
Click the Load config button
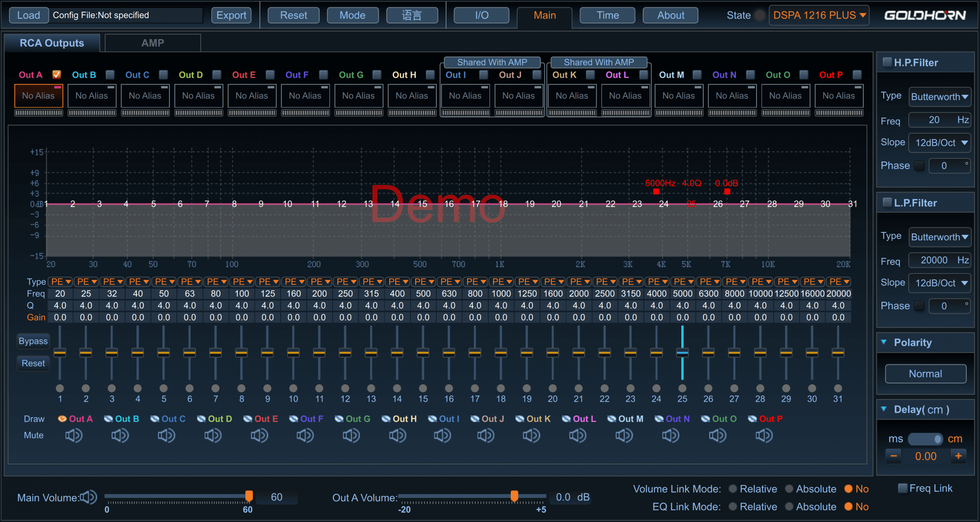(x=29, y=15)
